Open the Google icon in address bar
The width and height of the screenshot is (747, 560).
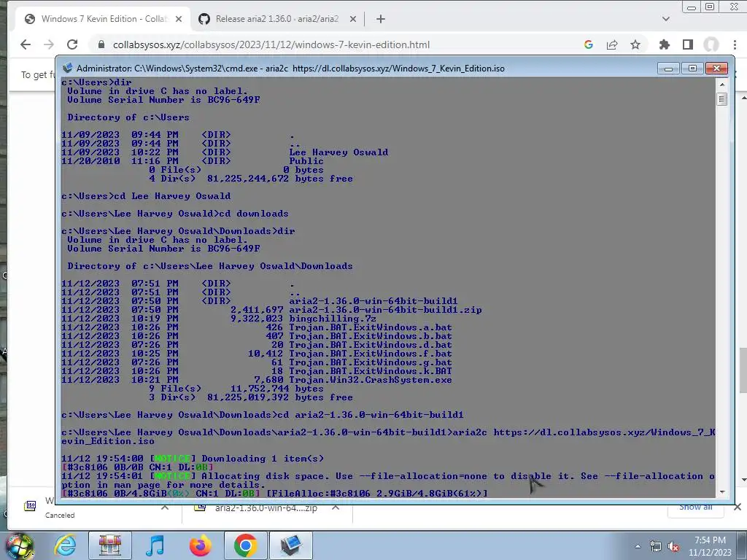589,44
